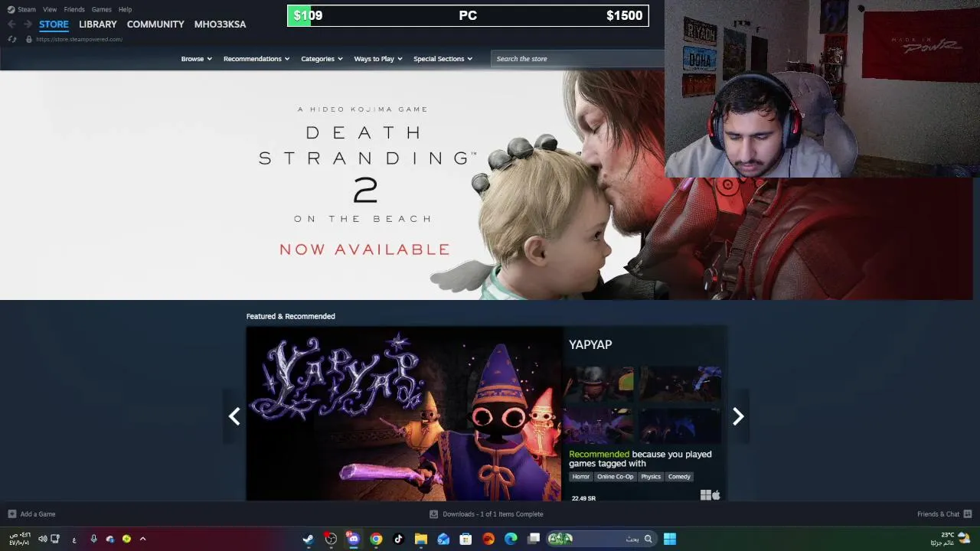This screenshot has height=551, width=980.
Task: Open Google Chrome from the taskbar
Action: 376,539
